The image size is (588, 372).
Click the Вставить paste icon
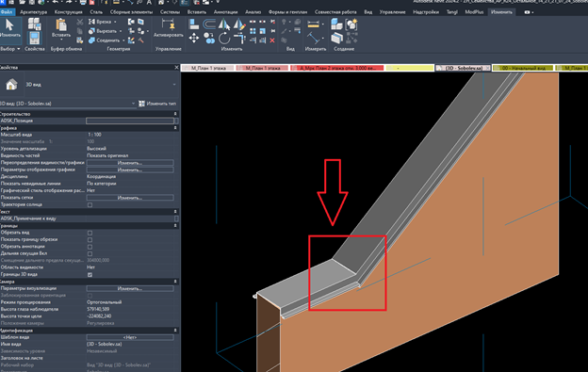[x=61, y=25]
